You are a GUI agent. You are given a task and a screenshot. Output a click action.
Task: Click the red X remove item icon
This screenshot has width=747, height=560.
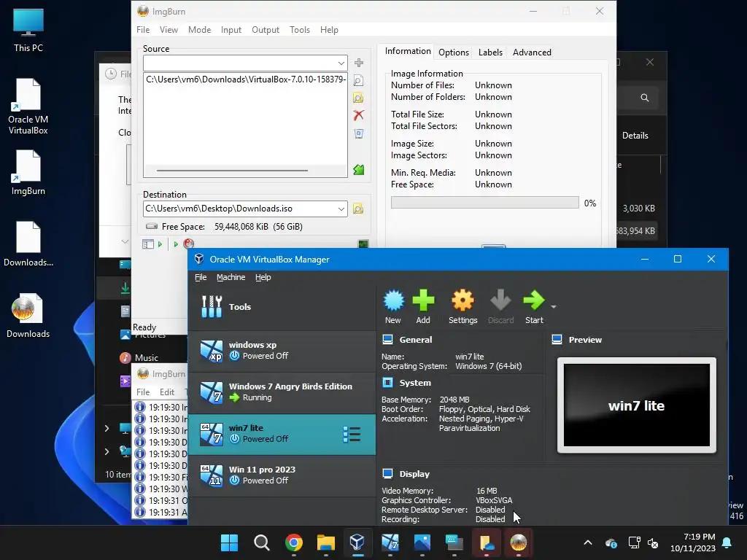click(358, 115)
